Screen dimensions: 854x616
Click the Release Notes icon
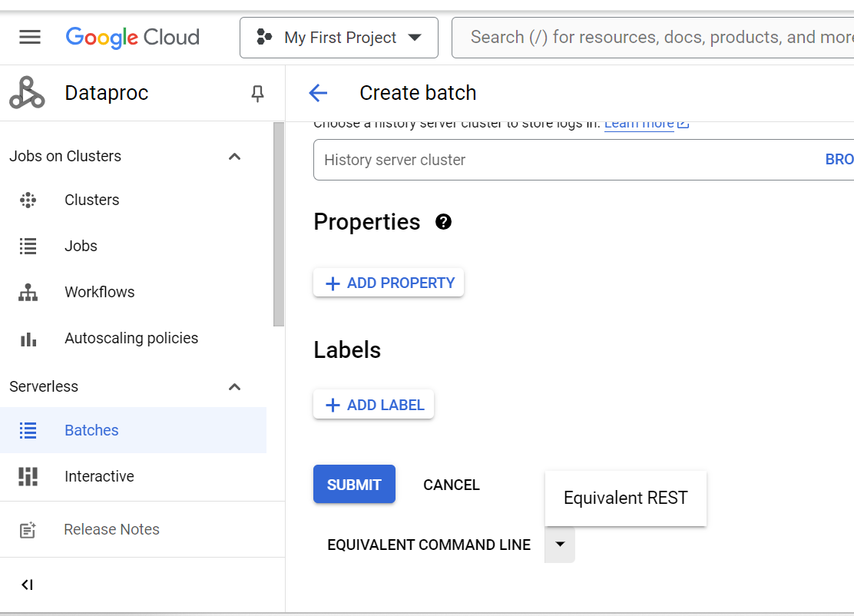pyautogui.click(x=28, y=528)
